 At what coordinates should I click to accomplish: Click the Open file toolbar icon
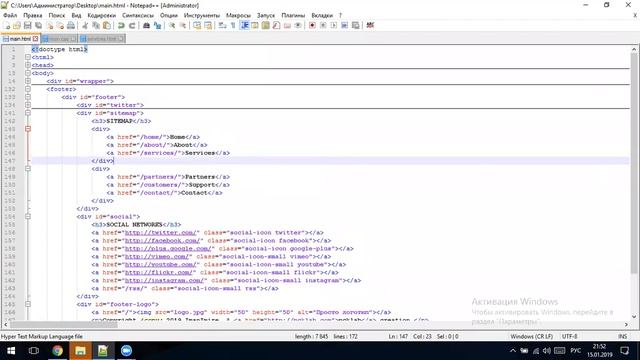[17, 25]
